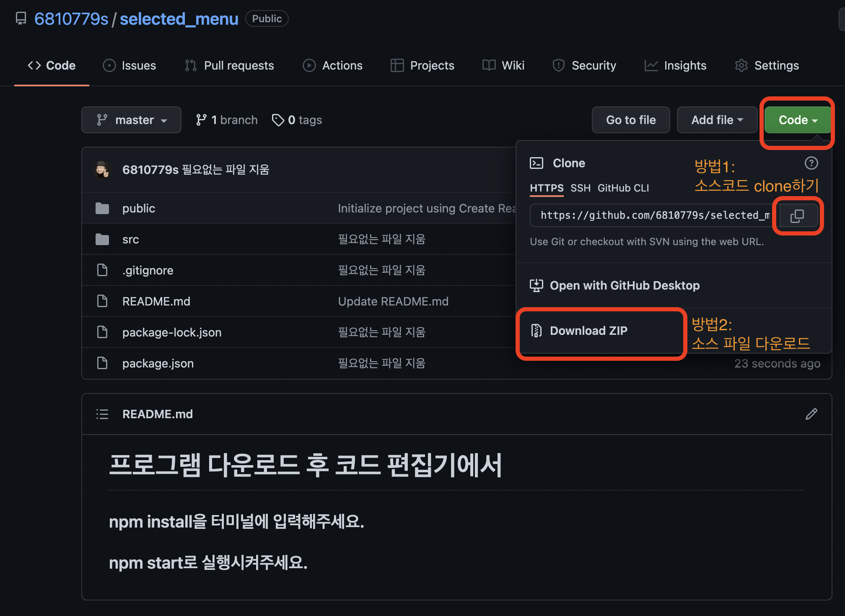Switch to the SSH clone tab

point(580,188)
